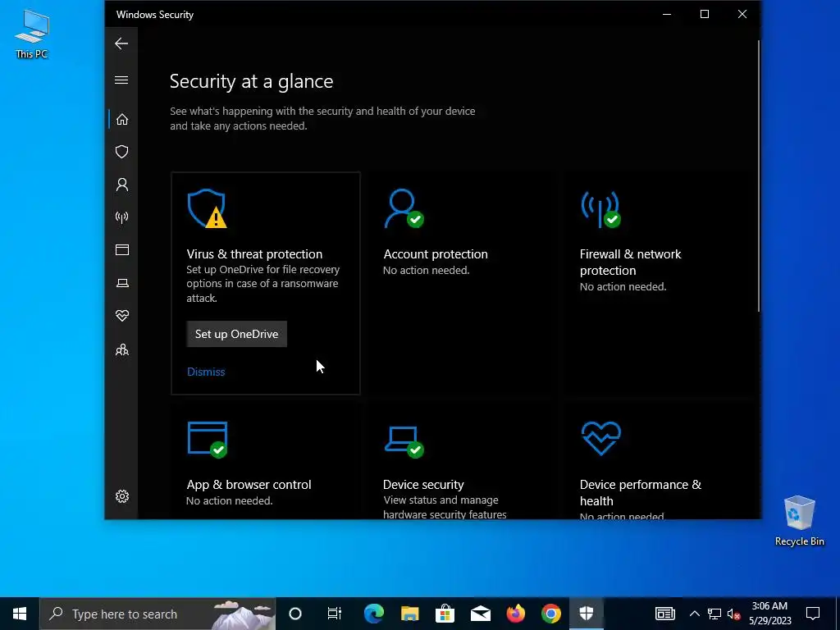This screenshot has height=630, width=840.
Task: Select the Home sidebar icon
Action: [122, 119]
